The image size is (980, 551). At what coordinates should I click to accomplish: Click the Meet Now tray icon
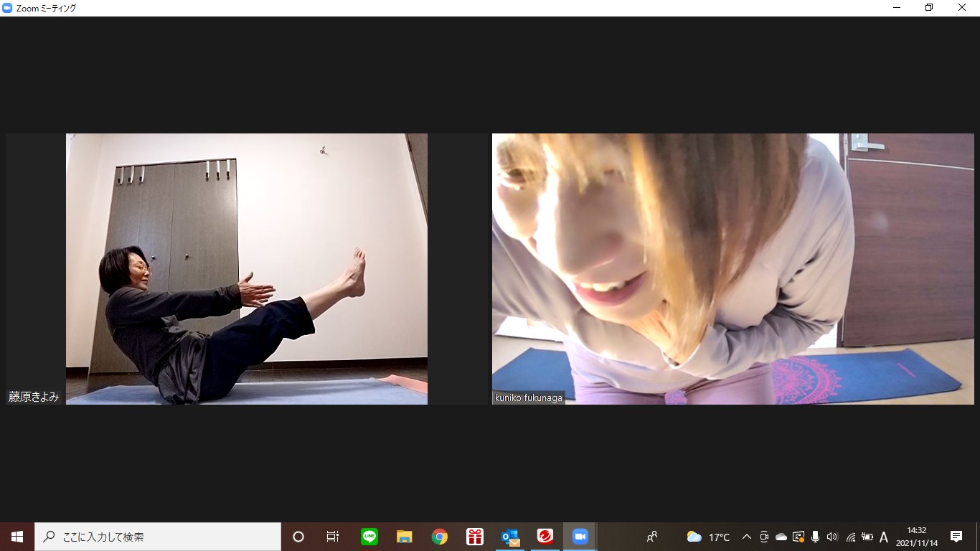coord(764,537)
